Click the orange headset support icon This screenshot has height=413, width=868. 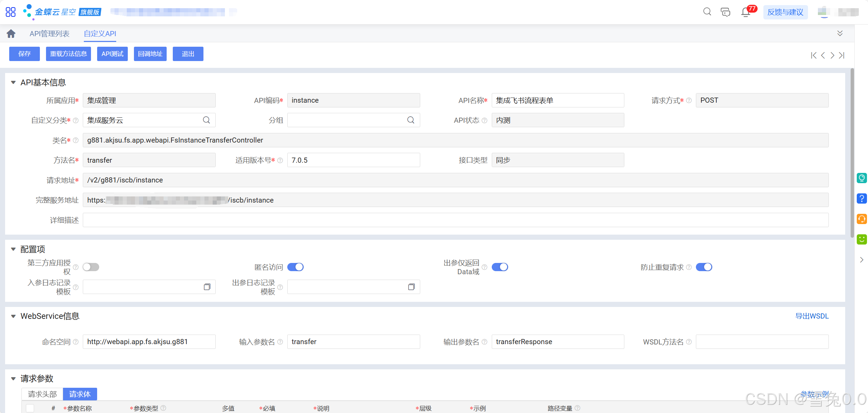coord(862,219)
